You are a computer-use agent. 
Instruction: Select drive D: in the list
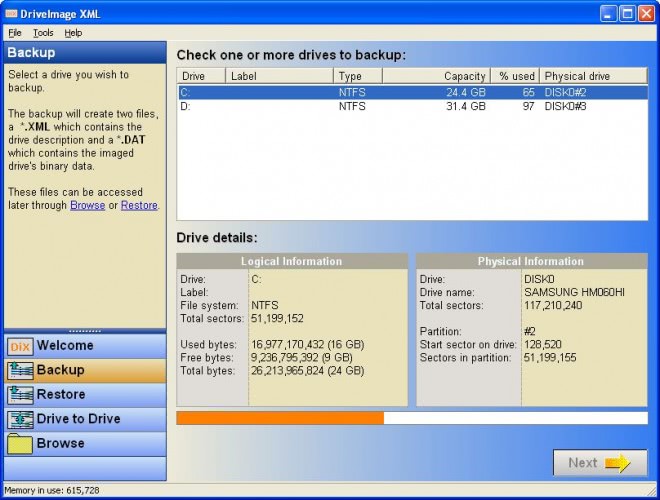tap(186, 106)
